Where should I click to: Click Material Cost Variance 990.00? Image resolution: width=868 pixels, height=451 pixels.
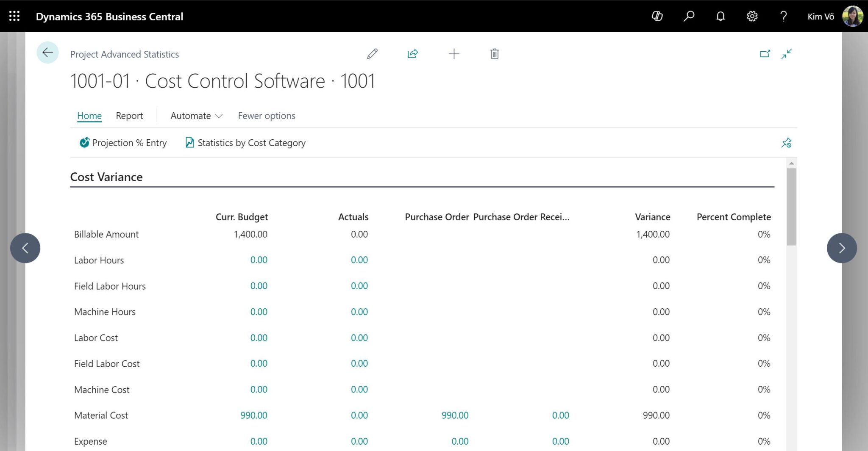(656, 415)
